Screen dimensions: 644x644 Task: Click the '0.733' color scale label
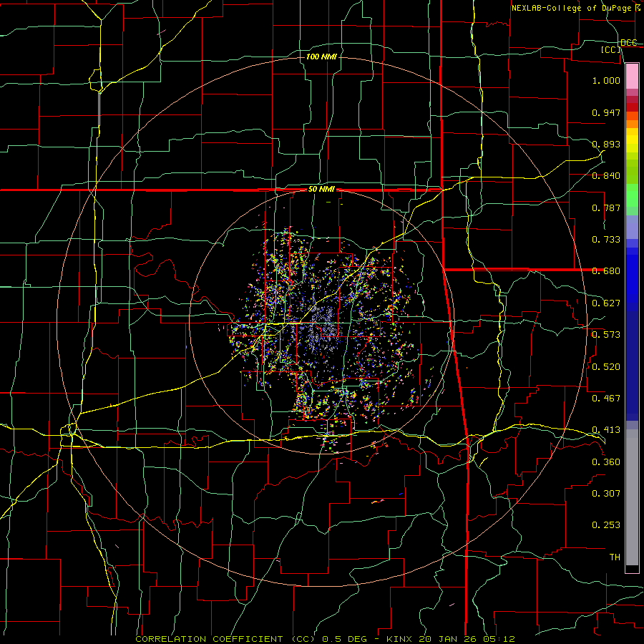[x=606, y=240]
